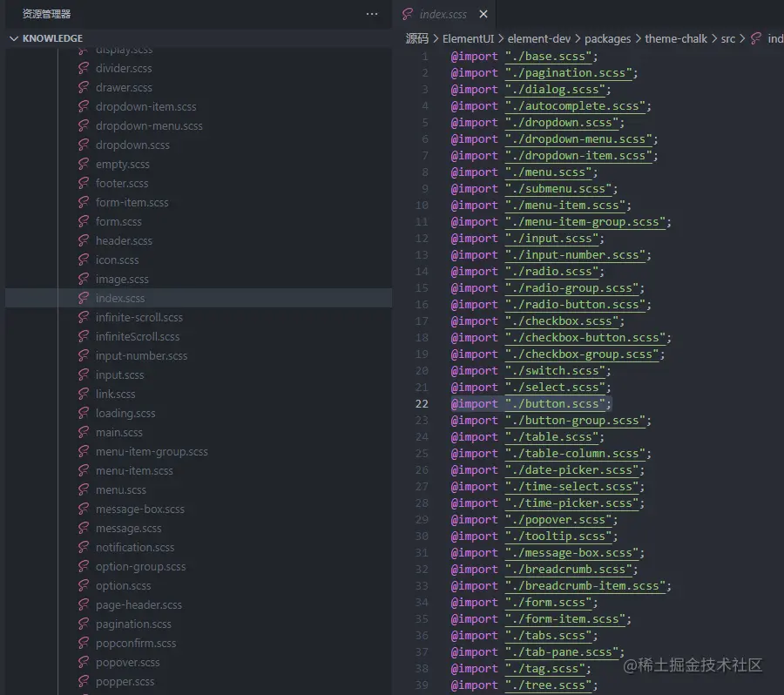784x695 pixels.
Task: Open page-header.scss in the file tree
Action: click(x=139, y=605)
